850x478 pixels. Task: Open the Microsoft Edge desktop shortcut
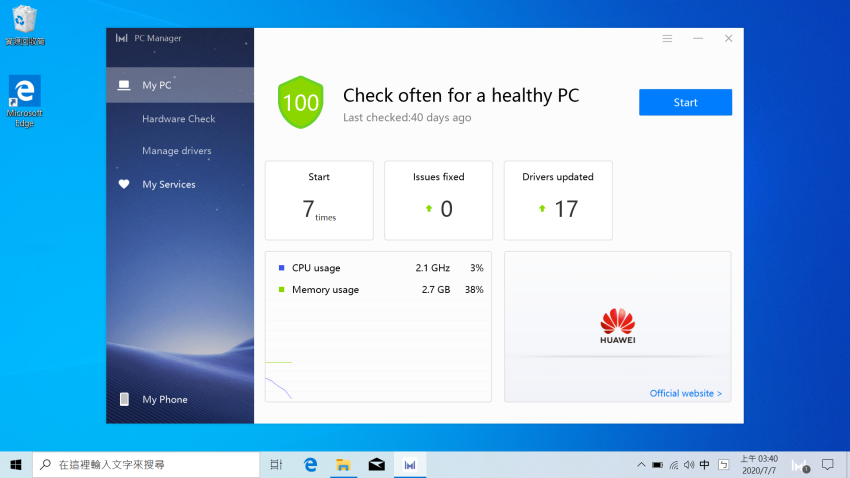[24, 101]
